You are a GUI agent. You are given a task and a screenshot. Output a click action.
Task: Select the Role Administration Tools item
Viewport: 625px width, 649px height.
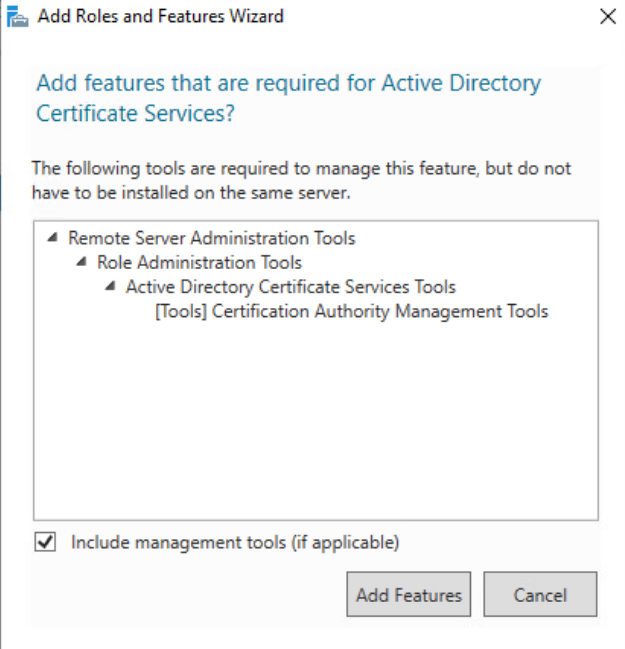199,263
